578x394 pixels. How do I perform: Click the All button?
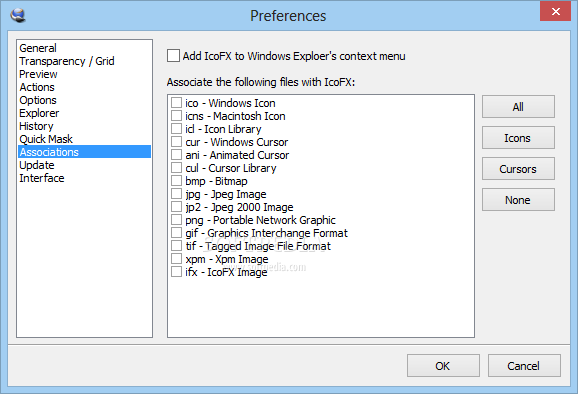tap(518, 107)
